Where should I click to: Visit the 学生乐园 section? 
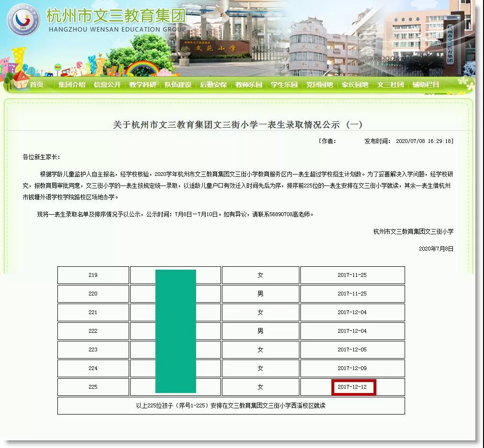click(x=284, y=85)
